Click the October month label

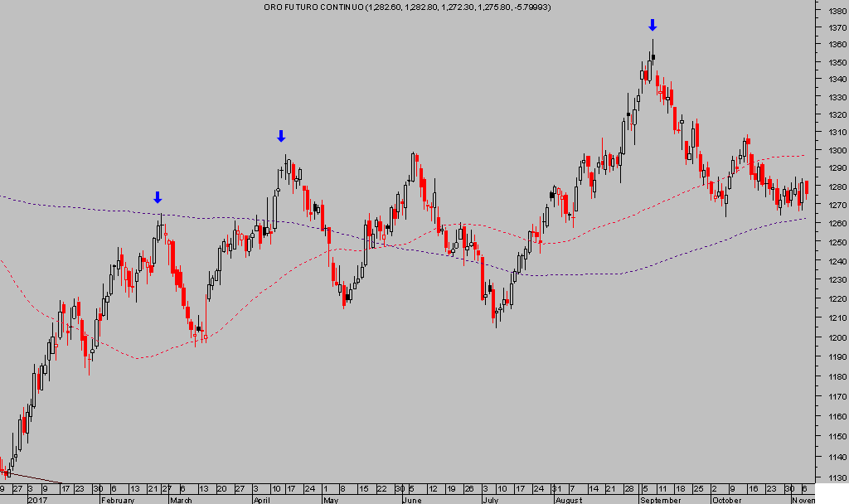[727, 500]
